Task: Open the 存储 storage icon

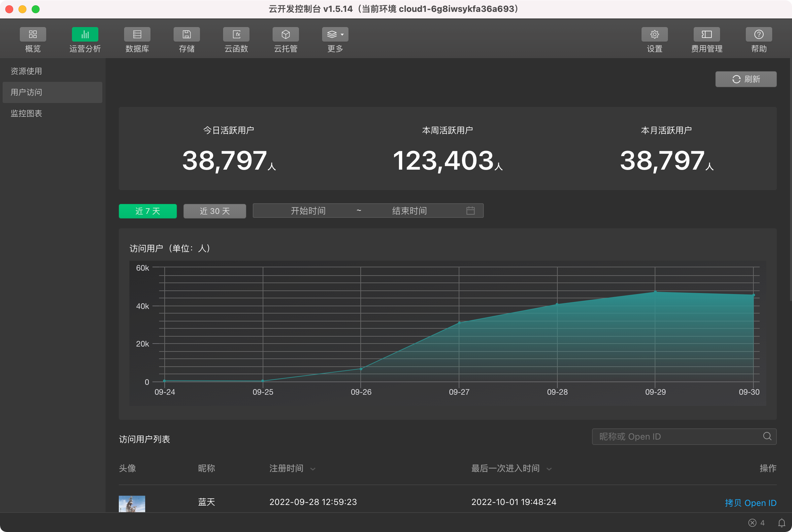Action: pos(186,34)
